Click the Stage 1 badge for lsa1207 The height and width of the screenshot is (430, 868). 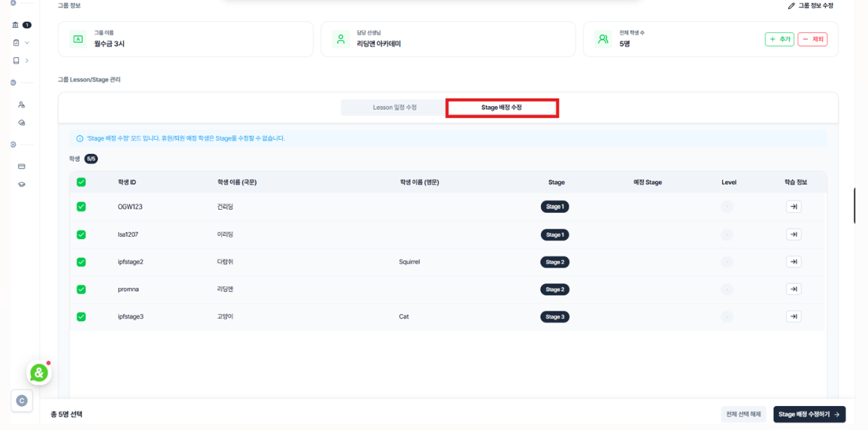(x=554, y=234)
